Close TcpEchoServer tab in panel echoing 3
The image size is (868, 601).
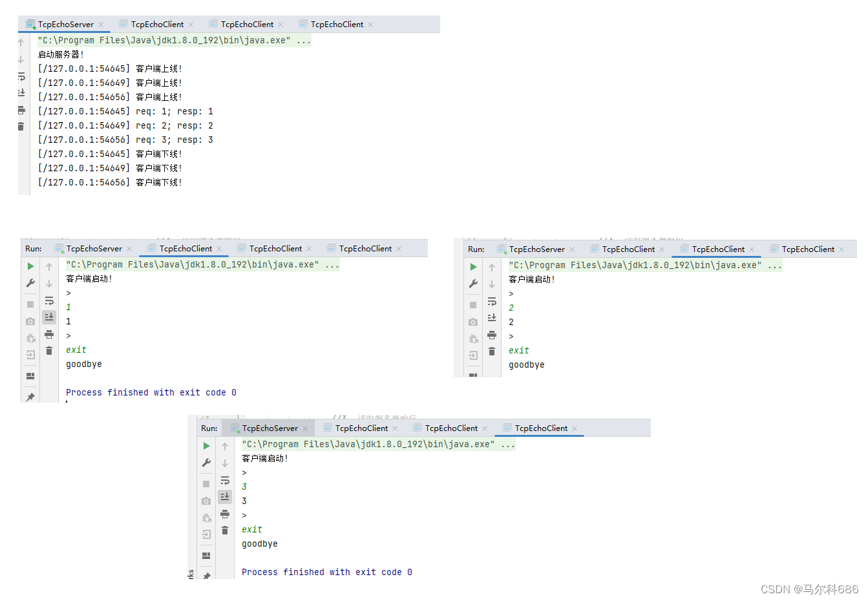click(305, 428)
